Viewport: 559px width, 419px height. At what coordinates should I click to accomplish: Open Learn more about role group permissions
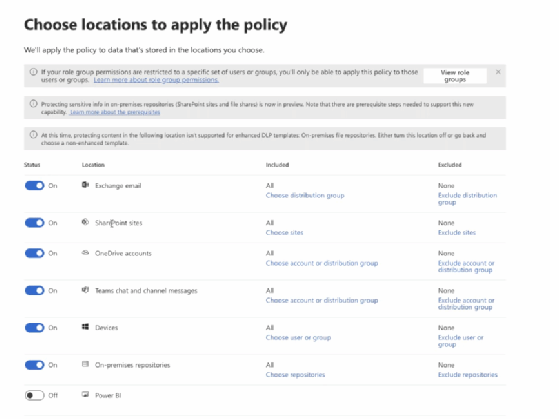coord(156,80)
